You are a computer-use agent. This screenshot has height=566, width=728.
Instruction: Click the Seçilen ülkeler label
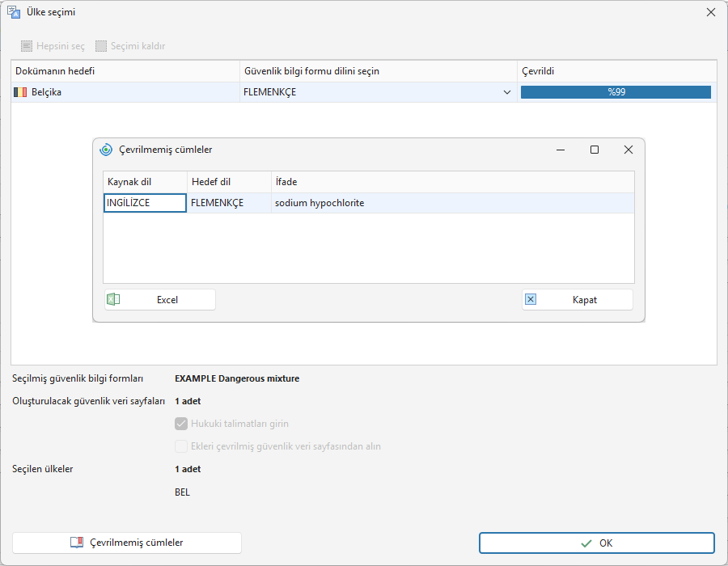coord(43,469)
